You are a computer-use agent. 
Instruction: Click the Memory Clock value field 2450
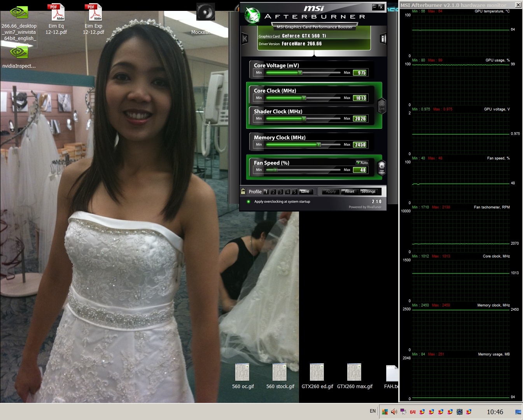click(360, 145)
